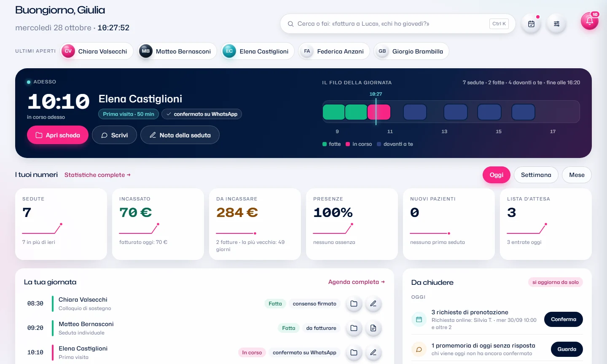Click Guarda for the unanswered reminder
This screenshot has width=607, height=364.
click(x=567, y=349)
